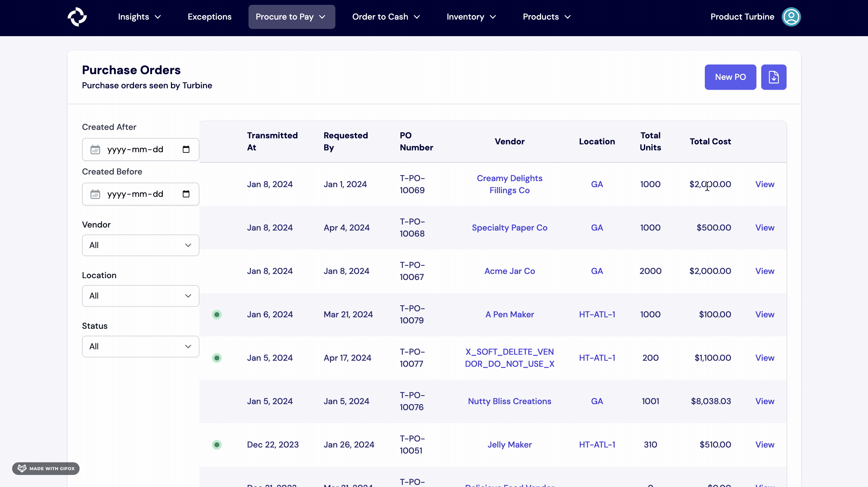Image resolution: width=868 pixels, height=487 pixels.
Task: Click the New PO button
Action: (730, 77)
